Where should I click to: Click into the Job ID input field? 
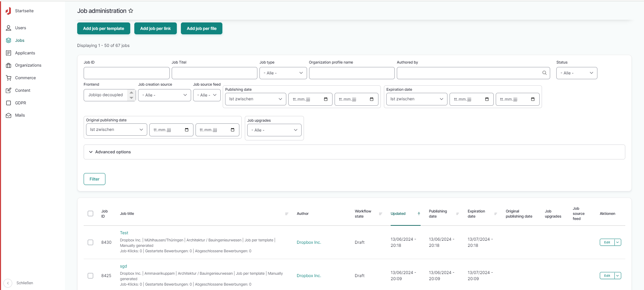point(126,73)
